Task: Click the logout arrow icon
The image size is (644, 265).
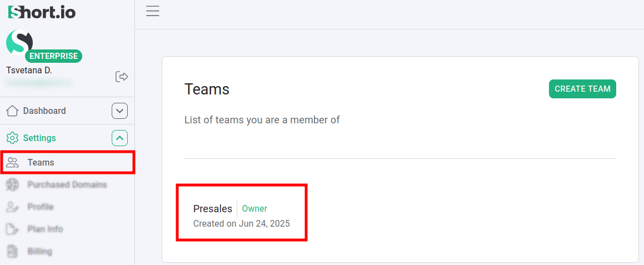Action: coord(122,77)
